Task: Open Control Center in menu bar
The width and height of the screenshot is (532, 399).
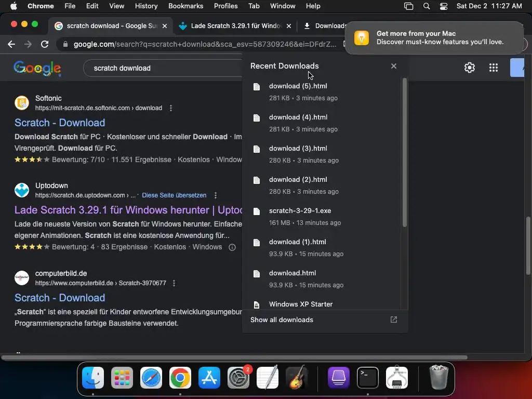Action: (444, 6)
